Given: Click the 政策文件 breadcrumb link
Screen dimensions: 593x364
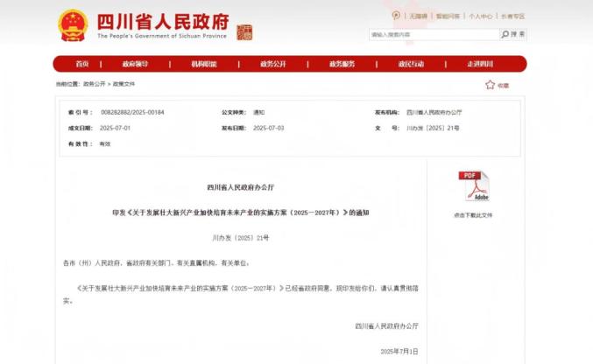Looking at the screenshot, I should [x=124, y=84].
